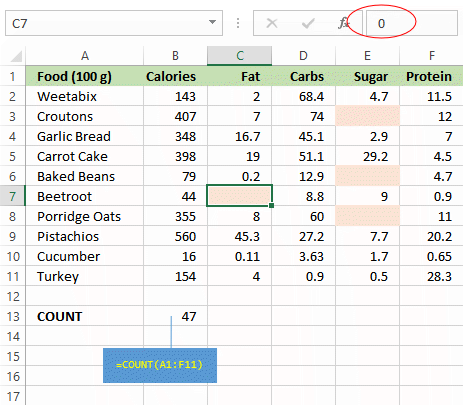
Task: Select row 13 header
Action: [x=13, y=316]
